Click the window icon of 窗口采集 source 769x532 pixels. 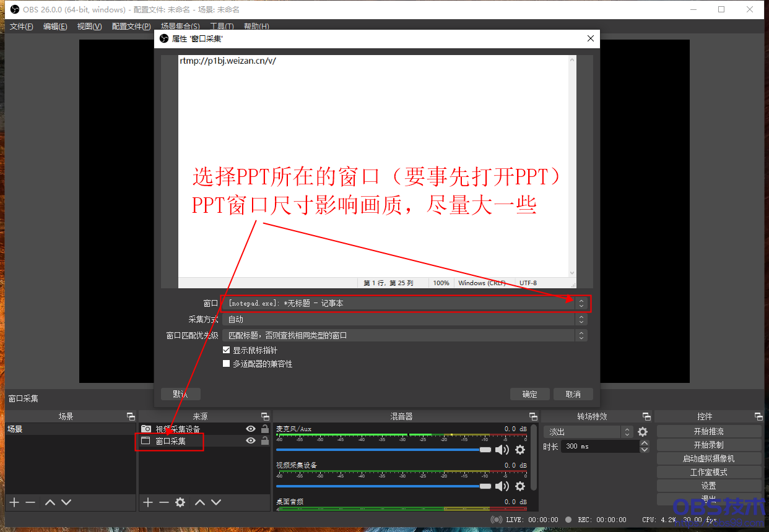coord(146,441)
